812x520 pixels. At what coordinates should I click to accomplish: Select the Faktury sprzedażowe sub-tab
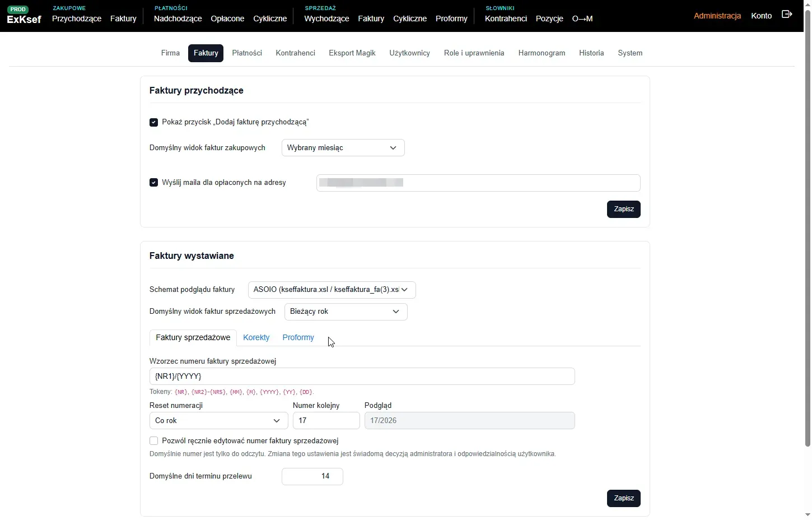pyautogui.click(x=193, y=338)
